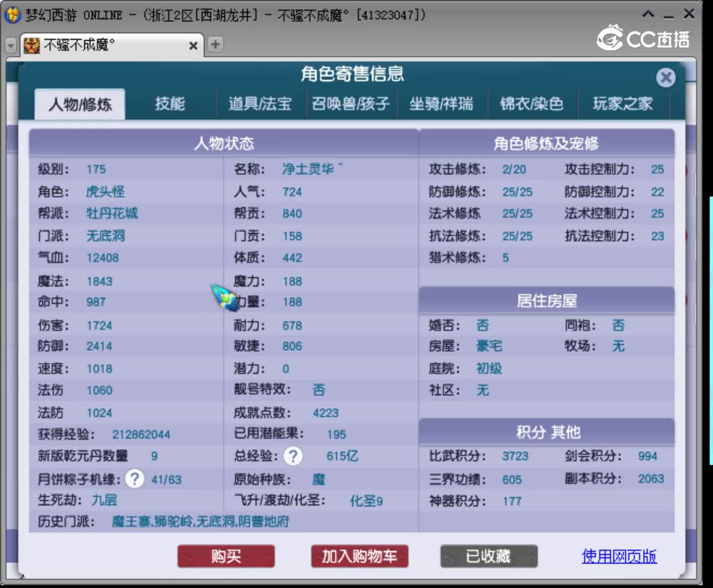
Task: Click the game avatar icon on the tab
Action: point(32,45)
